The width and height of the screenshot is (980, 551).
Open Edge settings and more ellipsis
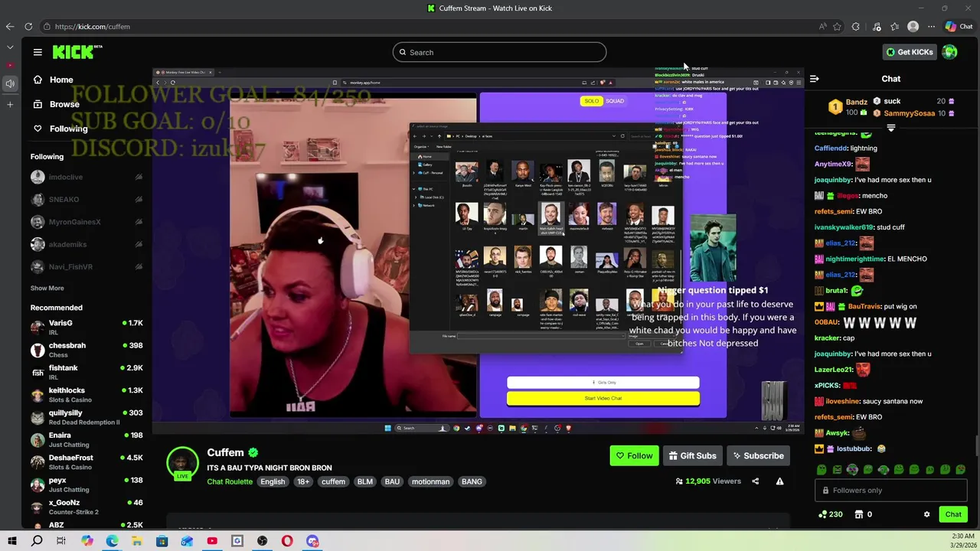[931, 26]
